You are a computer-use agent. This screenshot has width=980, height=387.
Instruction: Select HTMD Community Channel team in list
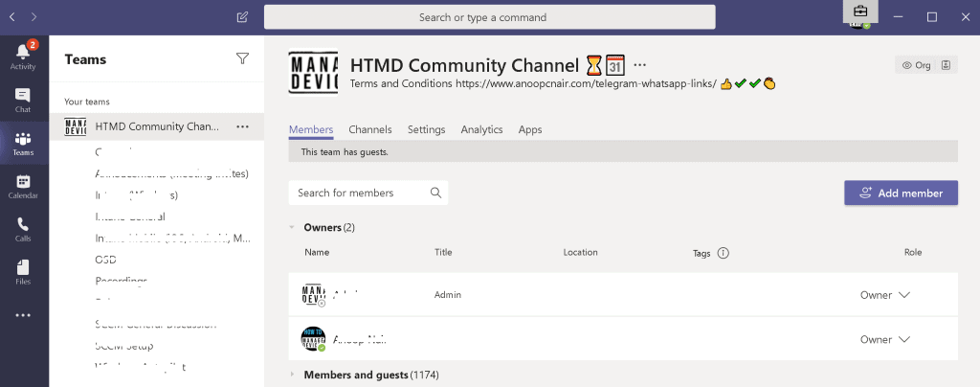coord(156,126)
